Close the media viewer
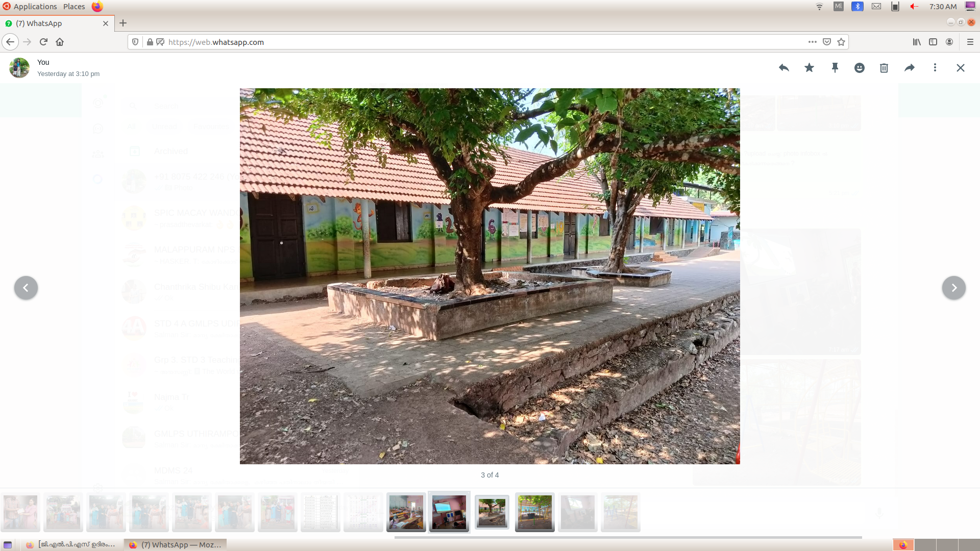This screenshot has width=980, height=551. (961, 68)
